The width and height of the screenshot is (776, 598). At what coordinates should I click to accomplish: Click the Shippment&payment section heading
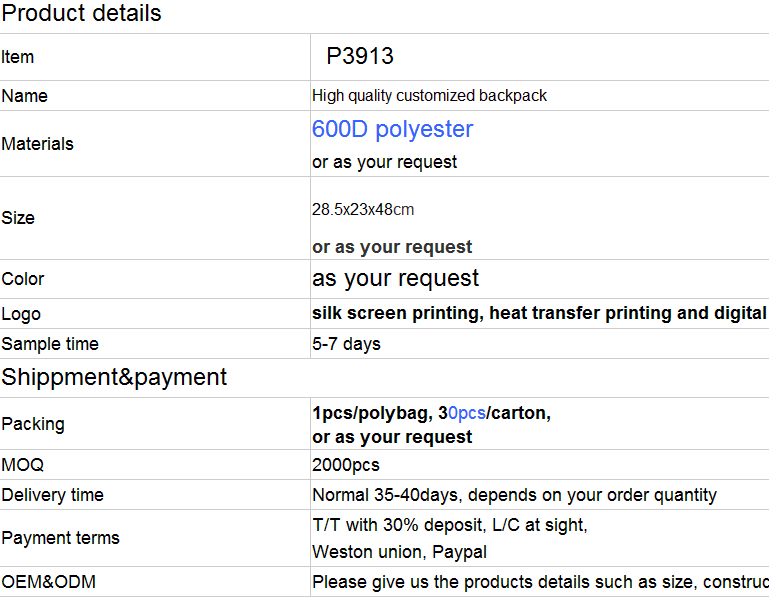[x=114, y=377]
